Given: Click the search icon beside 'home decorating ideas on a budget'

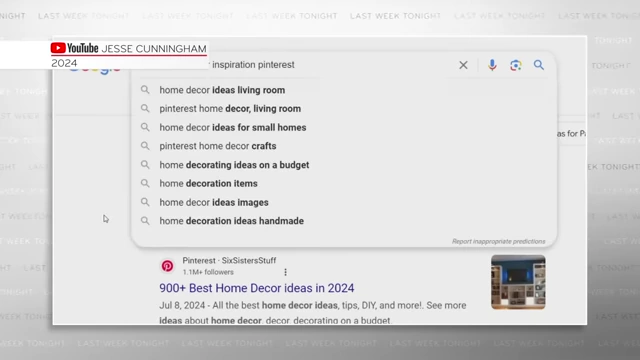Looking at the screenshot, I should tap(145, 164).
